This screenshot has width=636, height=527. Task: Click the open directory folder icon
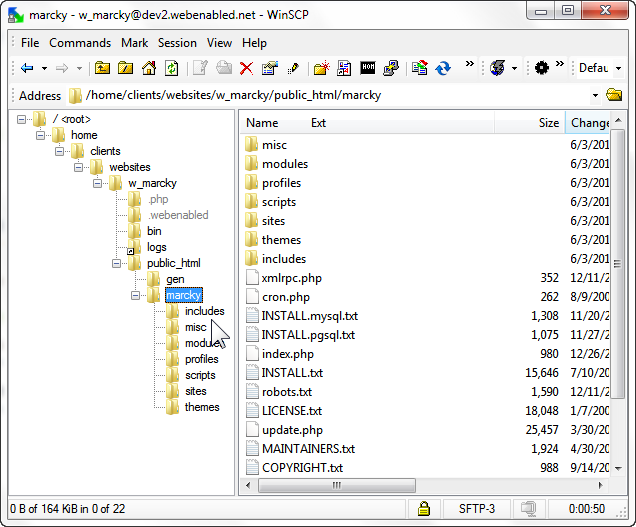tap(614, 95)
